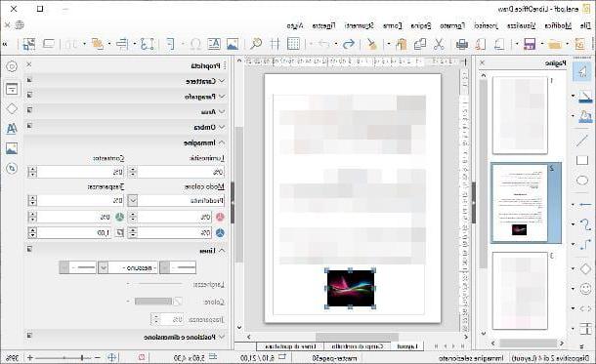596x364 pixels.
Task: Click the zoom in plus button
Action: 30,357
